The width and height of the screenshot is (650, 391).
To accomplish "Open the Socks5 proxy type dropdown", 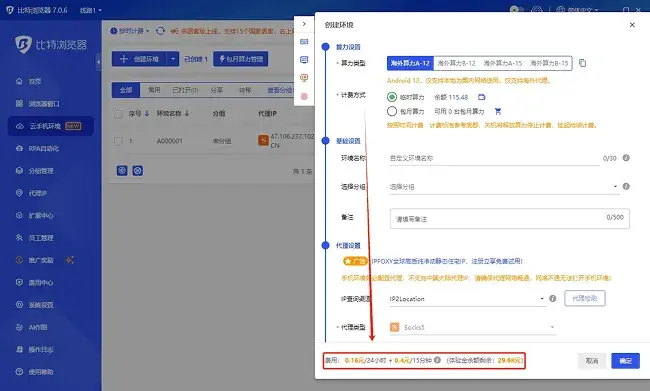I will click(472, 327).
